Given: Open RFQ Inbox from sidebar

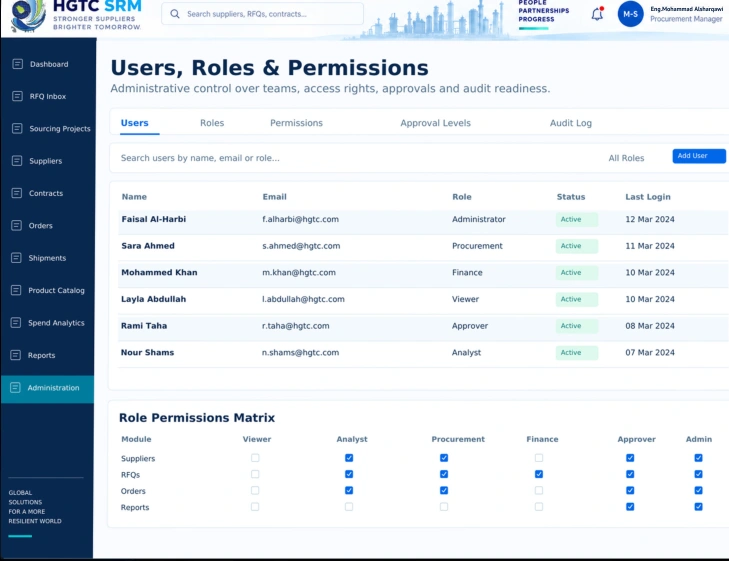Looking at the screenshot, I should tap(47, 96).
